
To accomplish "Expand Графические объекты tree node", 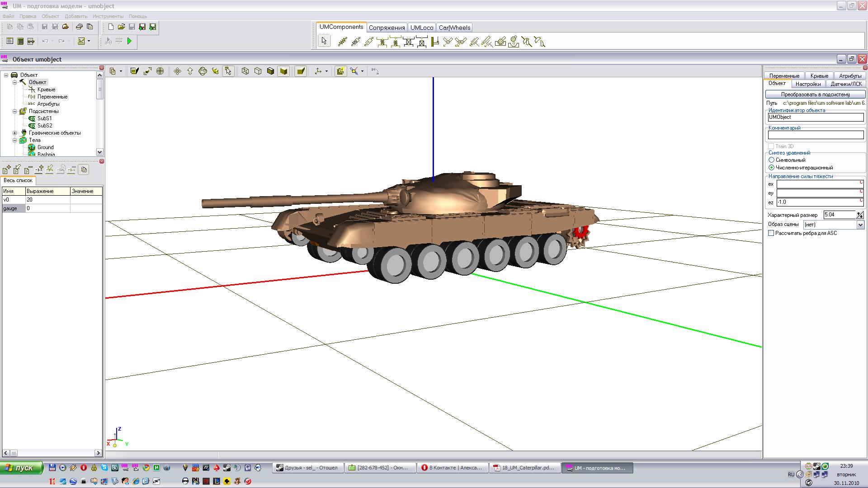I will (x=14, y=133).
